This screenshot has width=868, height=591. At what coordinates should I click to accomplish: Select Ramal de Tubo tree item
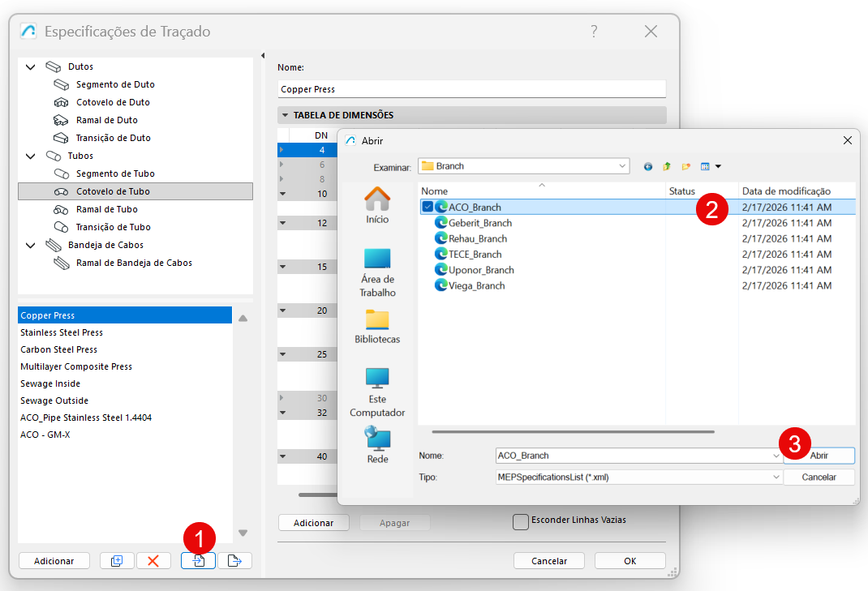(107, 209)
